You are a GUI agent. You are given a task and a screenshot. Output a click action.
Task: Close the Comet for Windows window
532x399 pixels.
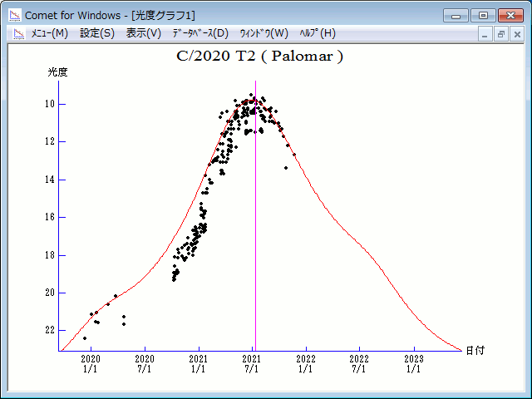click(510, 16)
